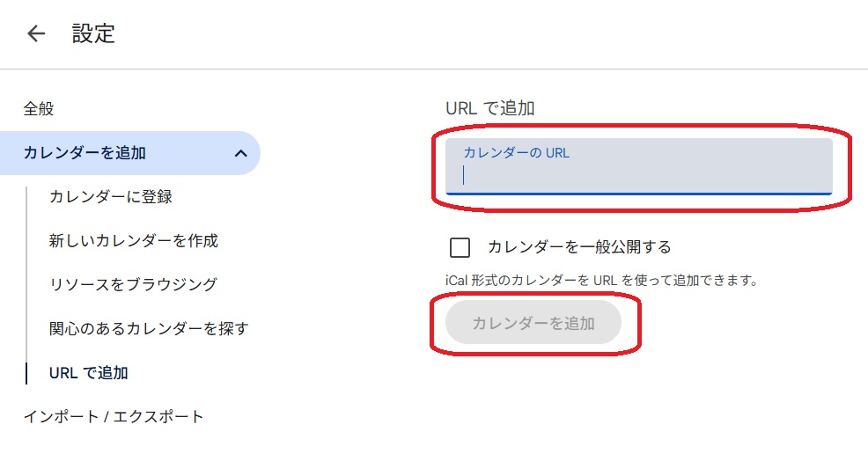
Task: Click the カレンダーを一般公開する label text
Action: 579,246
